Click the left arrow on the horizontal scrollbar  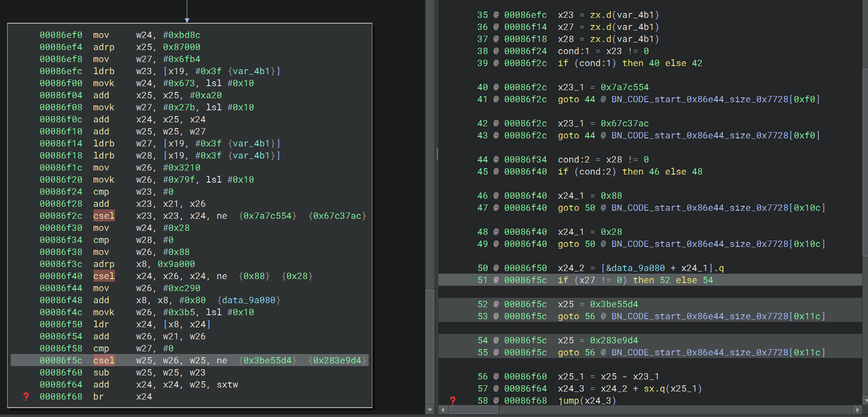[443, 409]
